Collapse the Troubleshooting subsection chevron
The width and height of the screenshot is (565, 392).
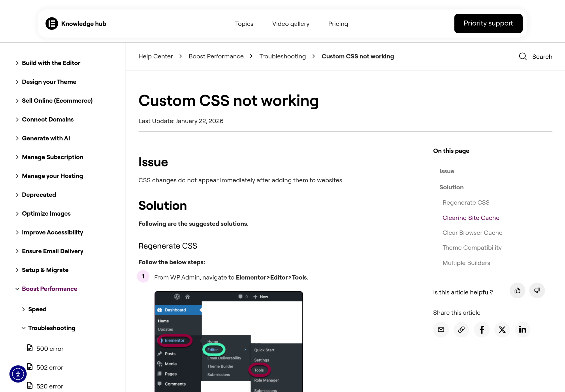tap(23, 328)
